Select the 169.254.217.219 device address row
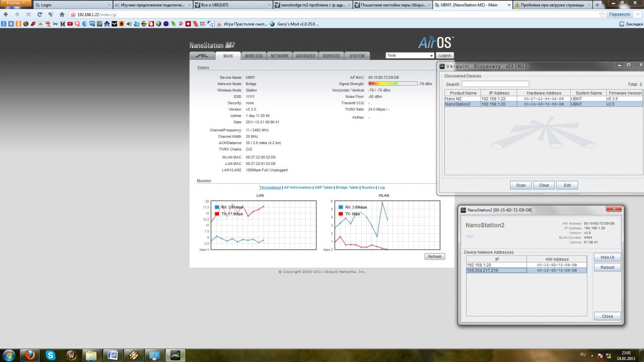644x362 pixels. pos(527,270)
